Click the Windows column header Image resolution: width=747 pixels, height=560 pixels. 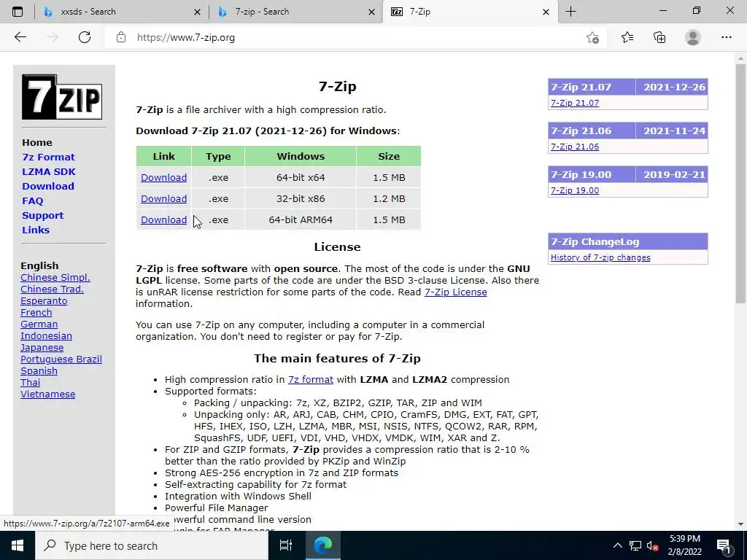click(301, 156)
